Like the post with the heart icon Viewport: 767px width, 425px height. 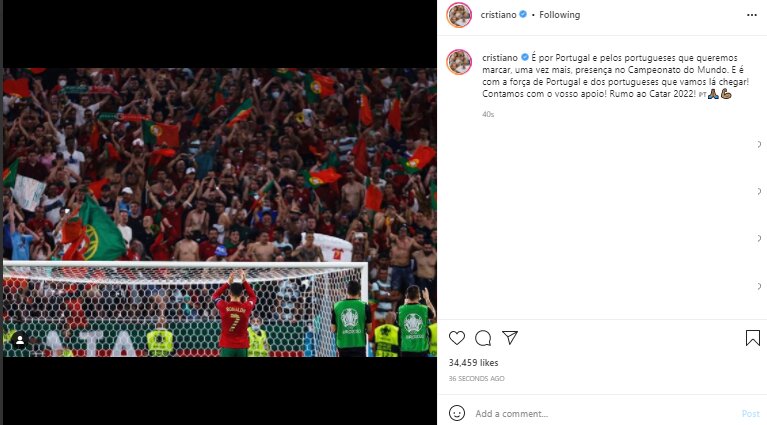(457, 338)
